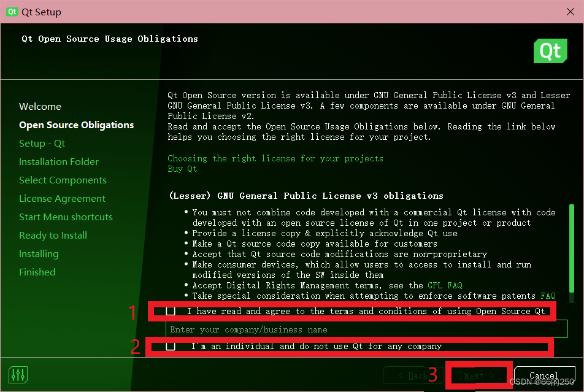Select the Welcome step in sidebar

click(40, 107)
